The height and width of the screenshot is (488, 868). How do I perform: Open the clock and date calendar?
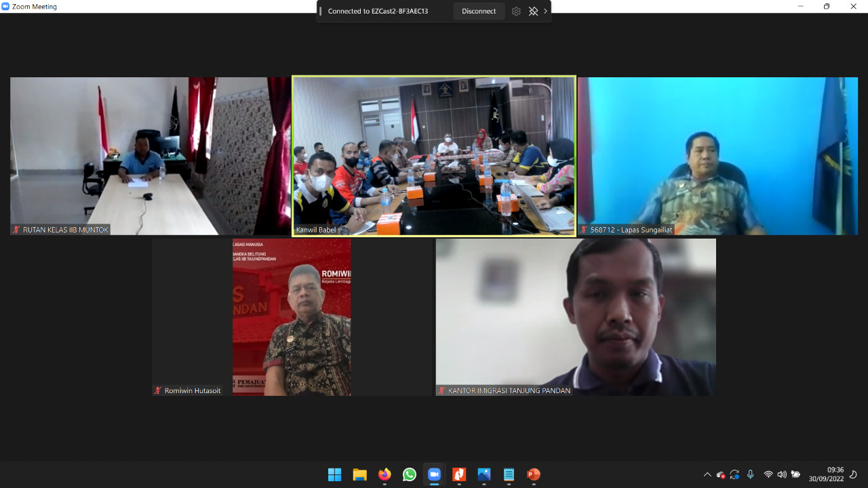826,474
